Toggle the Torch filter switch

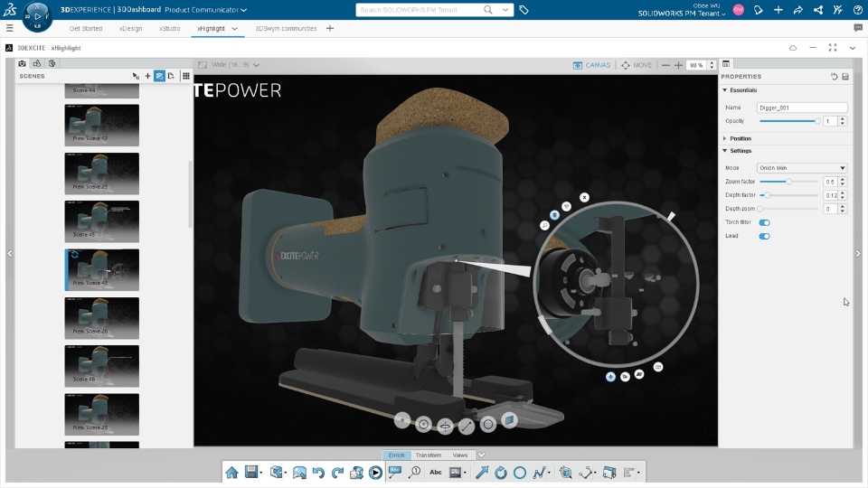765,222
